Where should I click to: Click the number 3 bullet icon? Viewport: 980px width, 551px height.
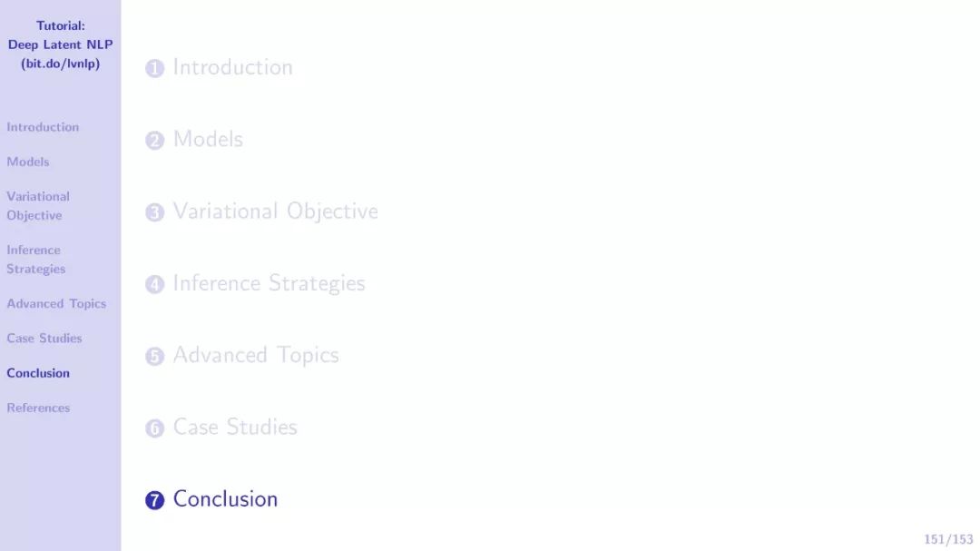(154, 212)
